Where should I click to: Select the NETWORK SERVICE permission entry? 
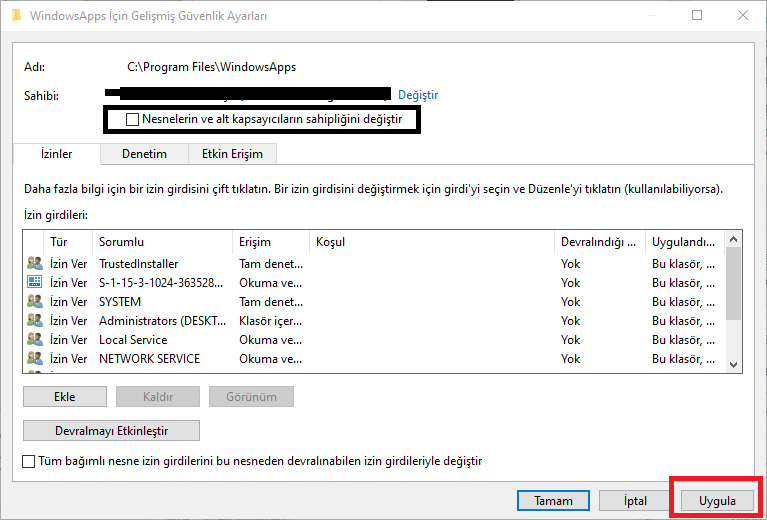click(374, 359)
